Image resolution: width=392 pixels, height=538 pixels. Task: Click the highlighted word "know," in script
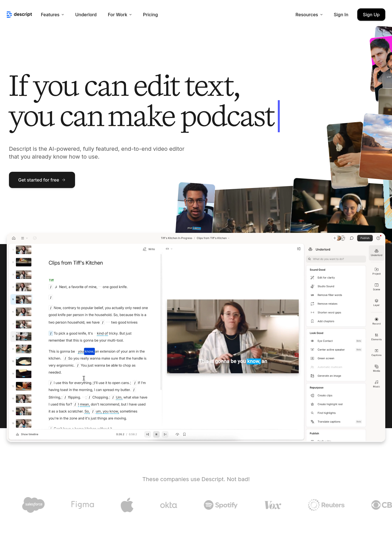89,351
